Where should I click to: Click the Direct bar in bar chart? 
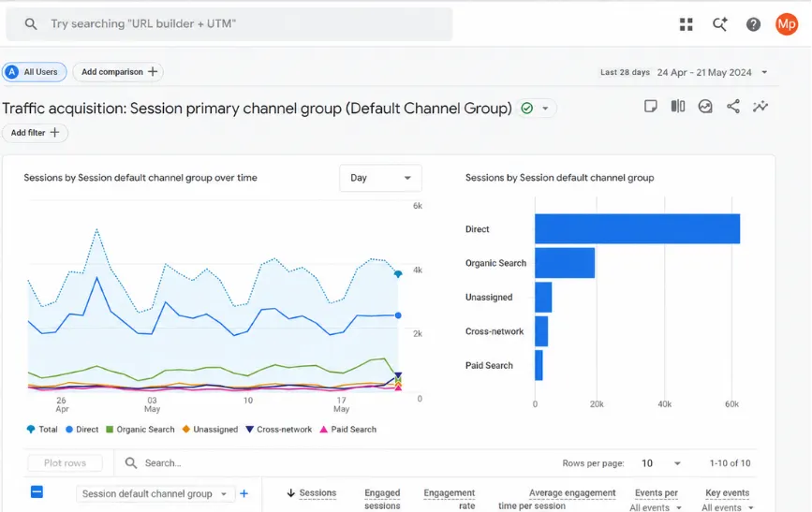click(x=638, y=228)
